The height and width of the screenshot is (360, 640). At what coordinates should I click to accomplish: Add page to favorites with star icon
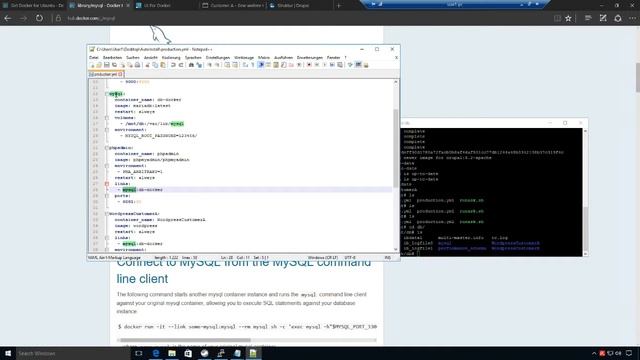coord(568,18)
